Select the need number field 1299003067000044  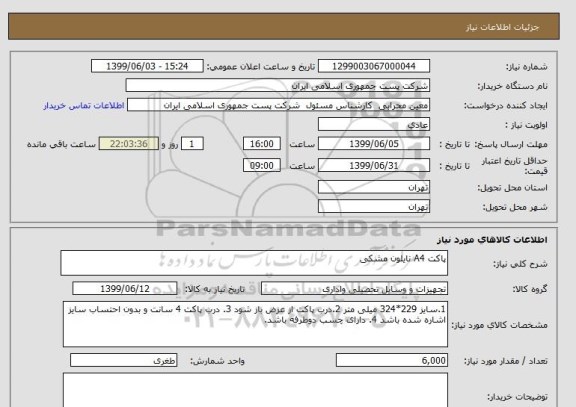click(x=374, y=66)
